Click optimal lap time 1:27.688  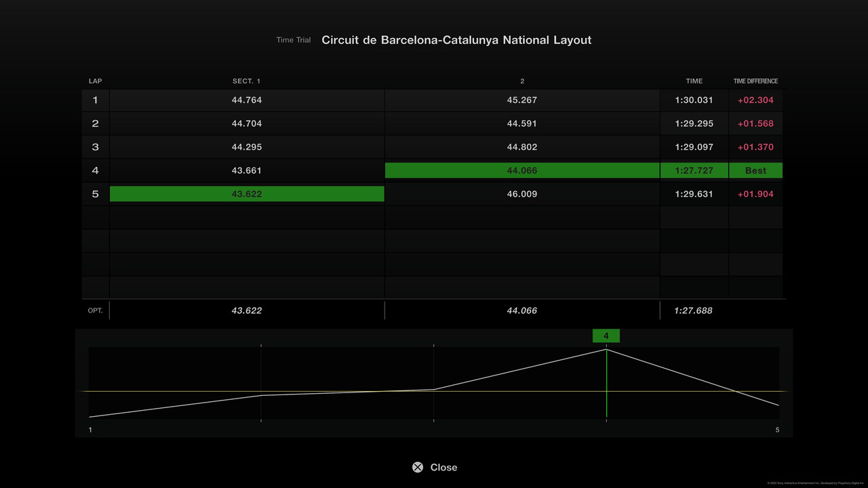click(693, 310)
